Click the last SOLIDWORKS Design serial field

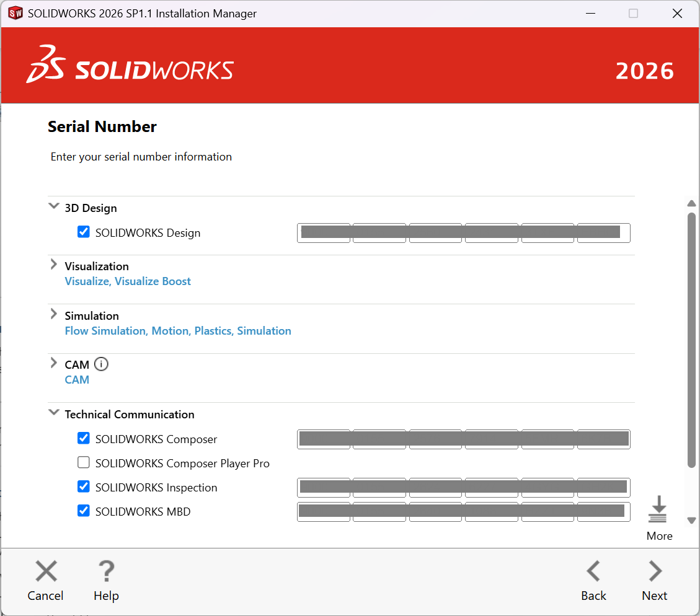point(604,233)
